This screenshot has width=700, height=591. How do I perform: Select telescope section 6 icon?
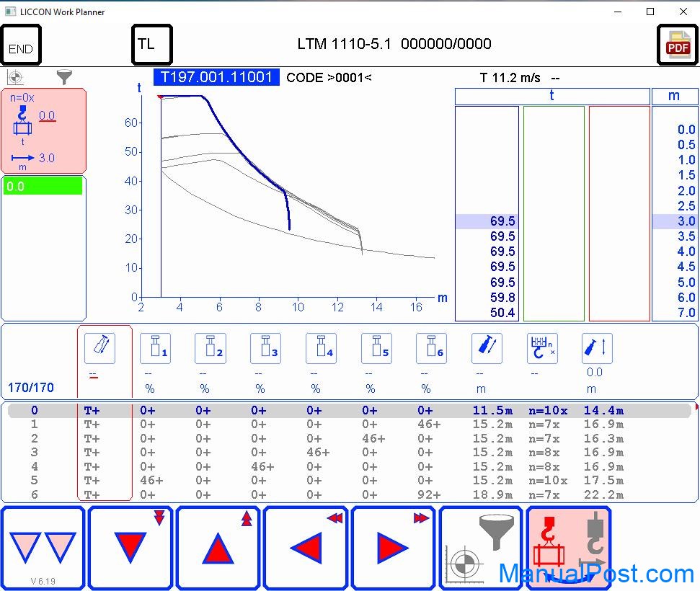431,348
